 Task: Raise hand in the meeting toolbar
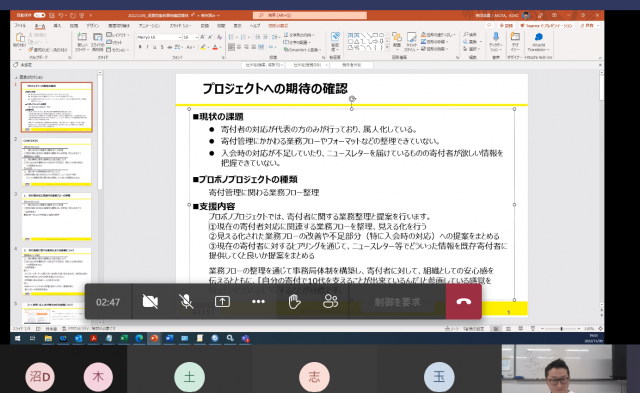(294, 302)
